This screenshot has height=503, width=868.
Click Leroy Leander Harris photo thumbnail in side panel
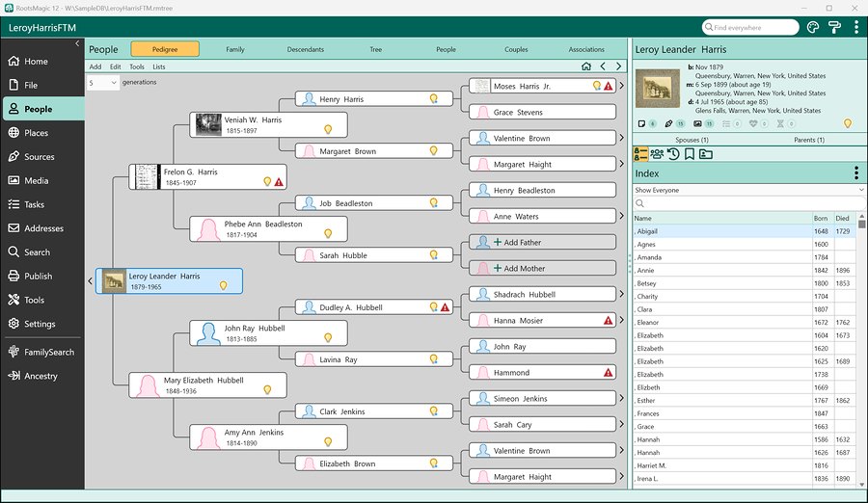(x=657, y=89)
